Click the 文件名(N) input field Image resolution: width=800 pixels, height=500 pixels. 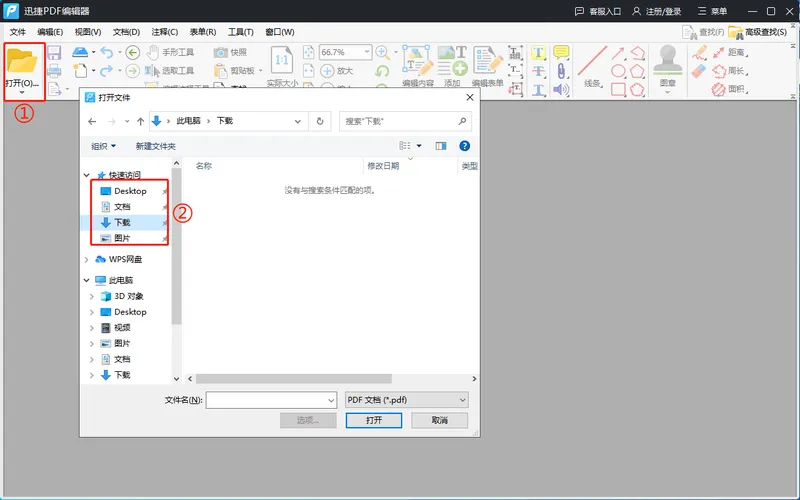tap(271, 400)
